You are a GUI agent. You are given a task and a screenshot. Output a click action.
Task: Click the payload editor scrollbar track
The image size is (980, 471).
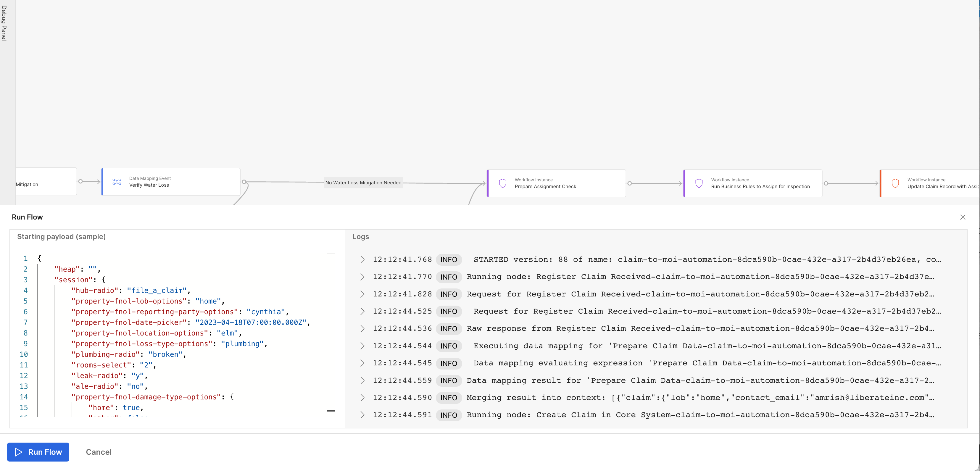[331, 335]
